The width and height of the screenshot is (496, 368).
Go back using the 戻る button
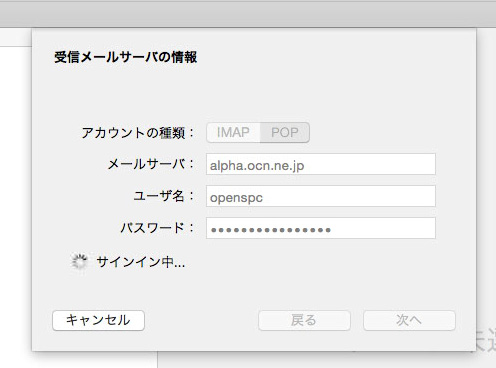[x=304, y=320]
